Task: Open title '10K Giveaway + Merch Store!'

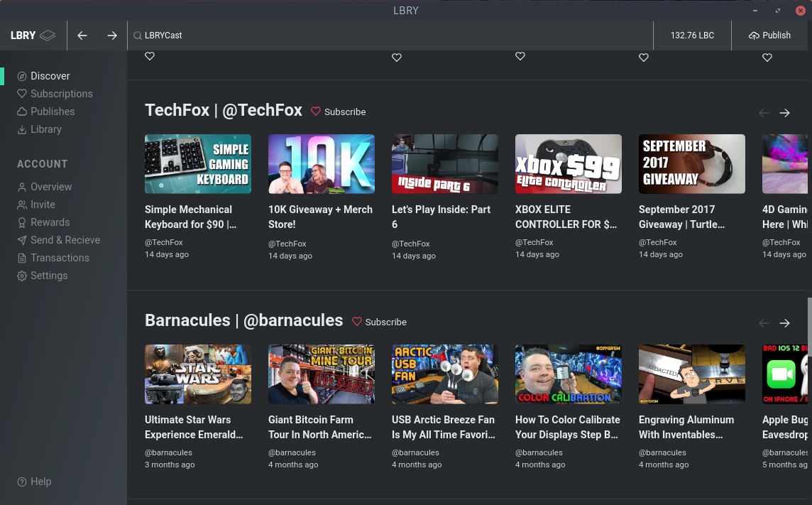Action: (320, 217)
